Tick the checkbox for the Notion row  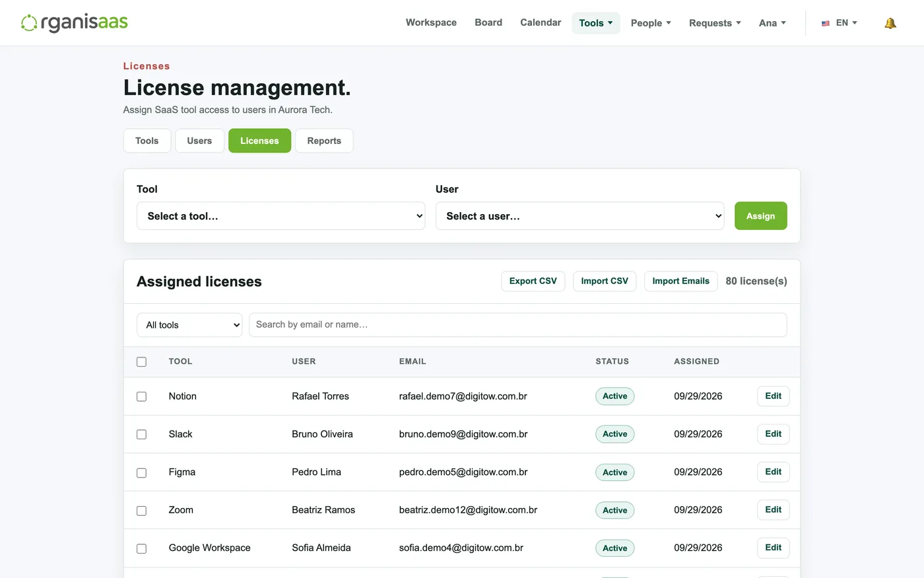(x=141, y=396)
